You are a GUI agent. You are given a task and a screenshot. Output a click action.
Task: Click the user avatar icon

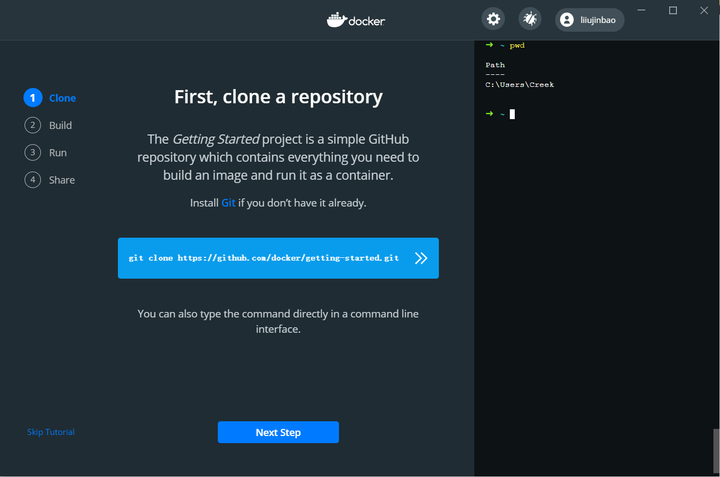(x=567, y=20)
